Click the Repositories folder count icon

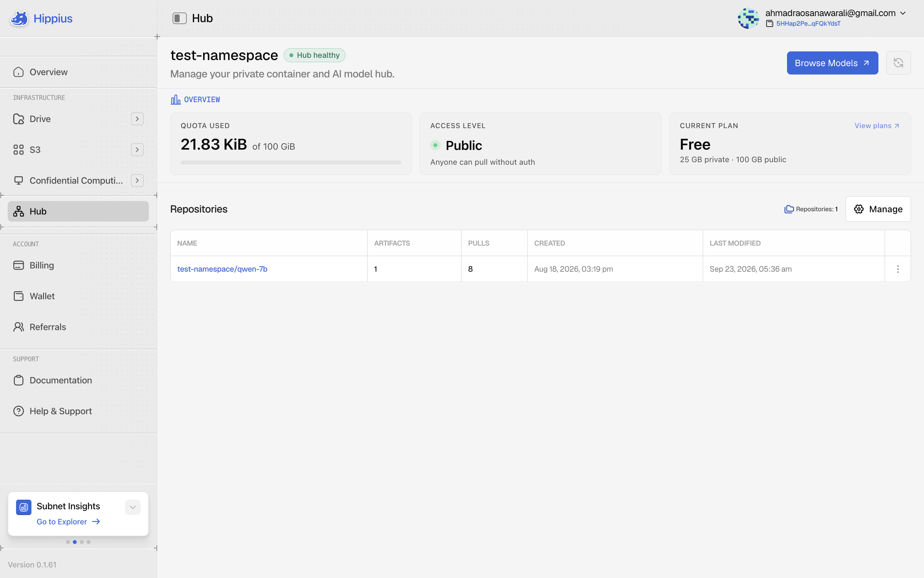(789, 209)
